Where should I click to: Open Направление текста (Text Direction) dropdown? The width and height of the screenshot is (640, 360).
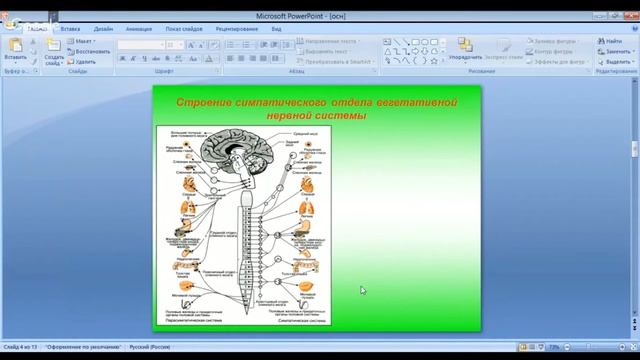[329, 41]
